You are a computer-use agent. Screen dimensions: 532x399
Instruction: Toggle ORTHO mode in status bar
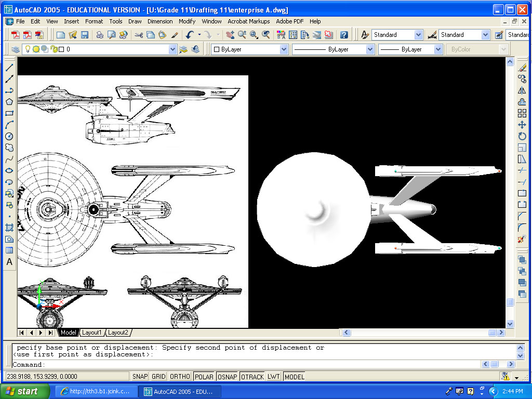click(180, 377)
